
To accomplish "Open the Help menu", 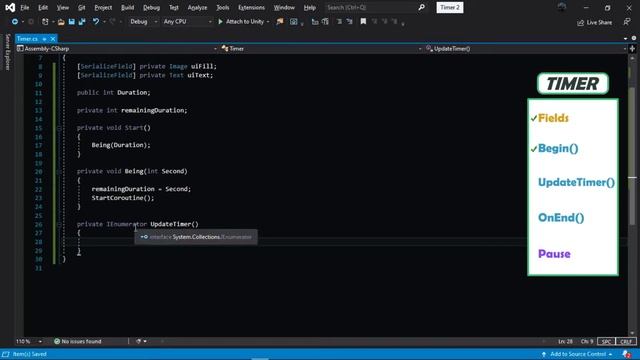I will (310, 7).
